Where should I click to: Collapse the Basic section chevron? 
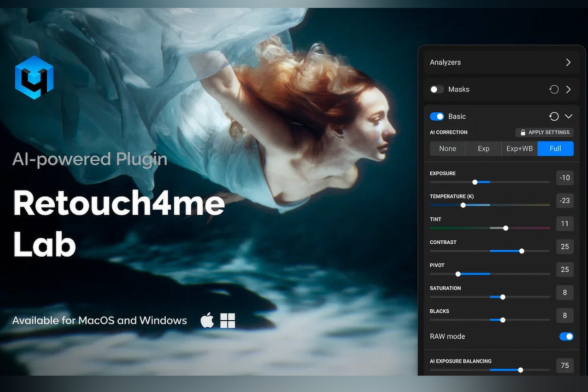tap(569, 116)
